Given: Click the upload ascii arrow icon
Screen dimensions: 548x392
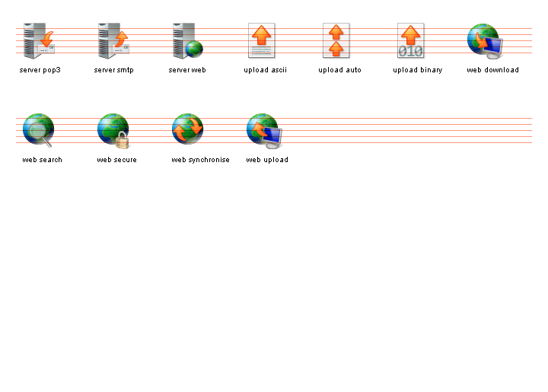Looking at the screenshot, I should (x=262, y=41).
